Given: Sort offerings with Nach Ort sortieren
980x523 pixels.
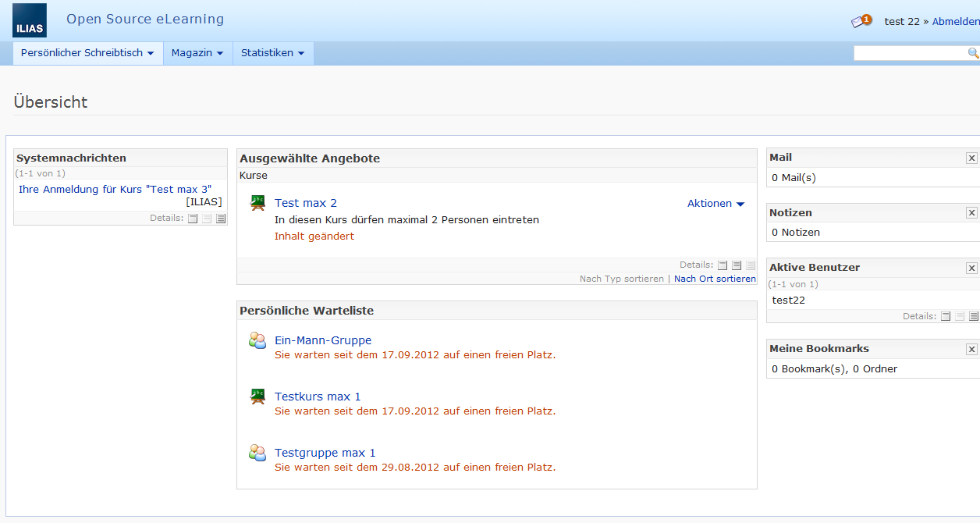Looking at the screenshot, I should [715, 279].
